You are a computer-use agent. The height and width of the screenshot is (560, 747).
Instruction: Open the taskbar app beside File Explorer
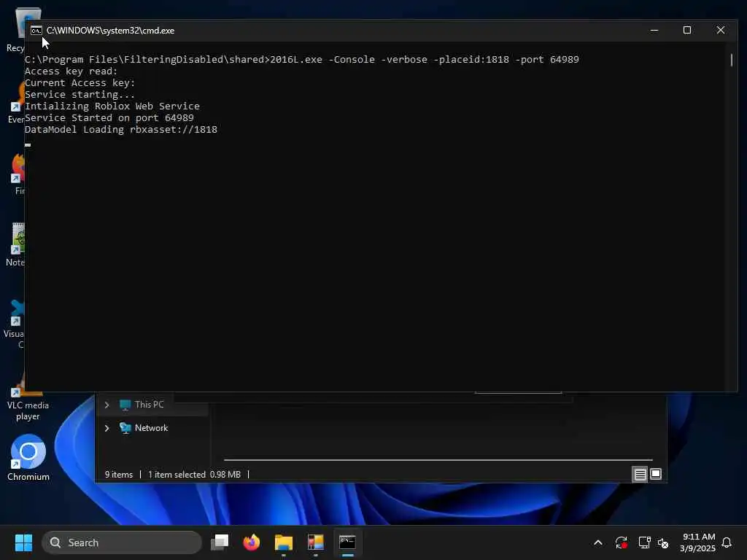(x=315, y=542)
